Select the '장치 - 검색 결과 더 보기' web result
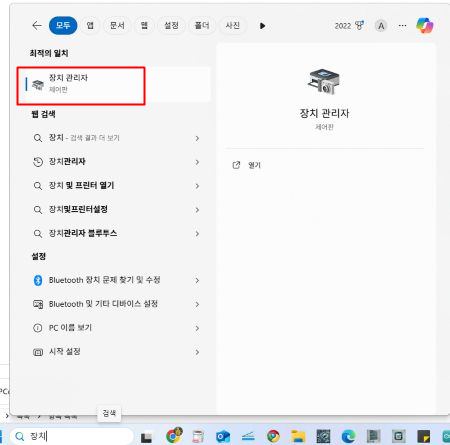This screenshot has height=445, width=450. click(113, 138)
